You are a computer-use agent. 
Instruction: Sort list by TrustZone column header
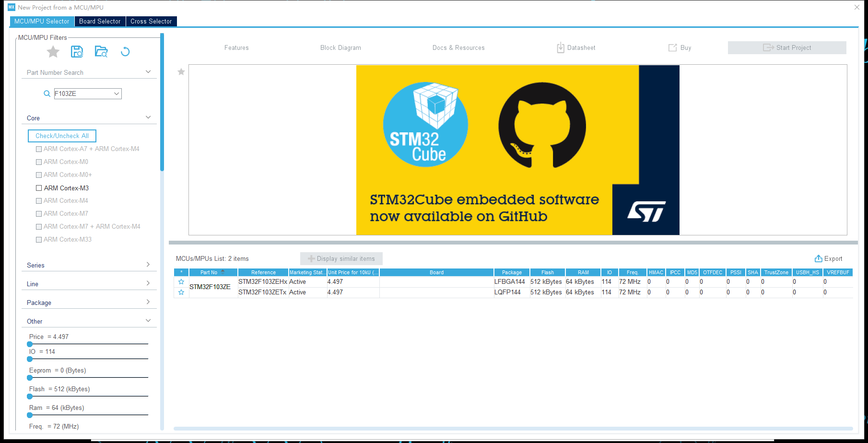point(776,272)
